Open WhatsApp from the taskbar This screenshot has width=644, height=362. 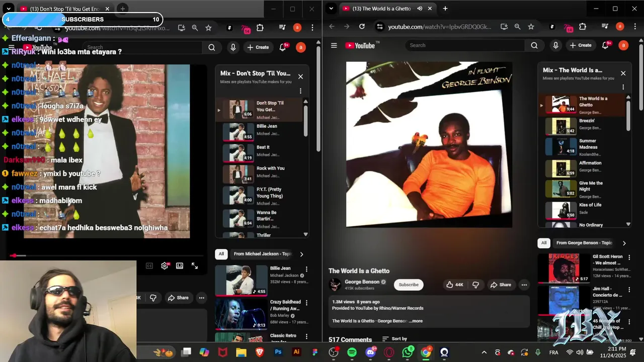tap(407, 352)
